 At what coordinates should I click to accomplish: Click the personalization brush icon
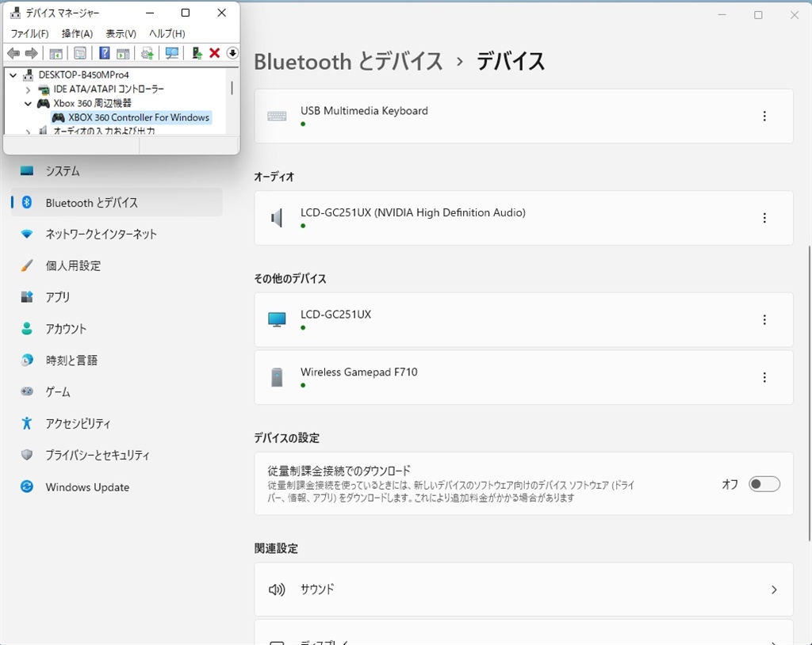coord(27,265)
